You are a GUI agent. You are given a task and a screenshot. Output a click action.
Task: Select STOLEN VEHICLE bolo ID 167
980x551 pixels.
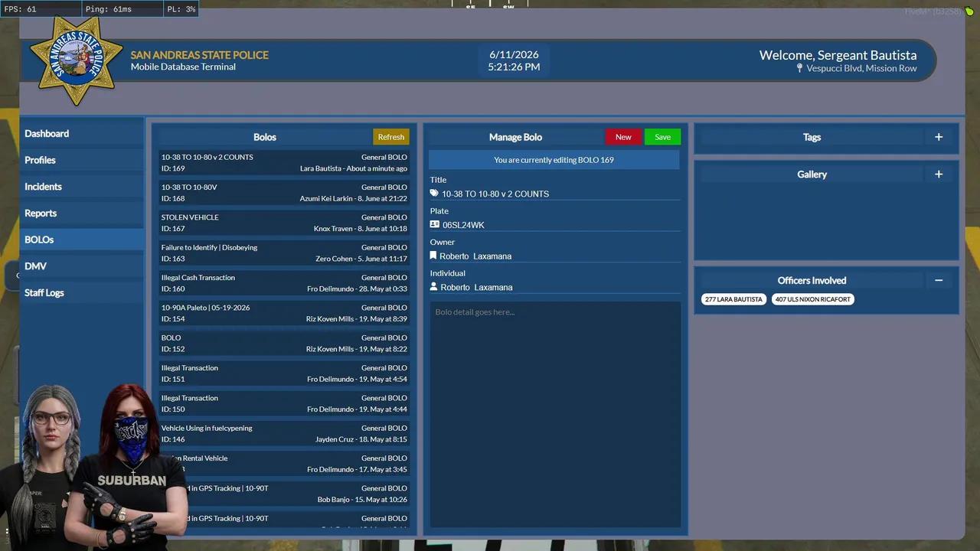284,223
